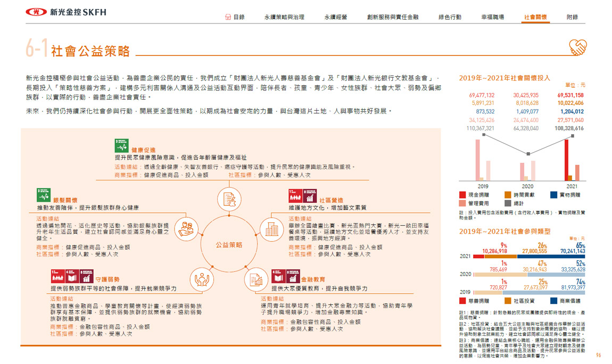Image resolution: width=612 pixels, height=364 pixels.
Task: Click the home icon beside 目錄
Action: point(228,17)
